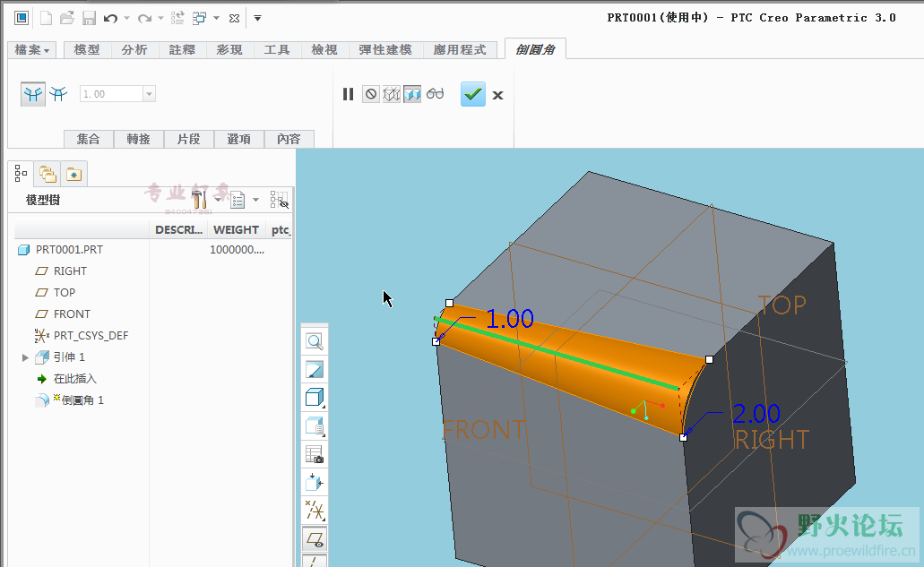Viewport: 924px width, 567px height.
Task: Click the WEIGHT column header
Action: [237, 229]
